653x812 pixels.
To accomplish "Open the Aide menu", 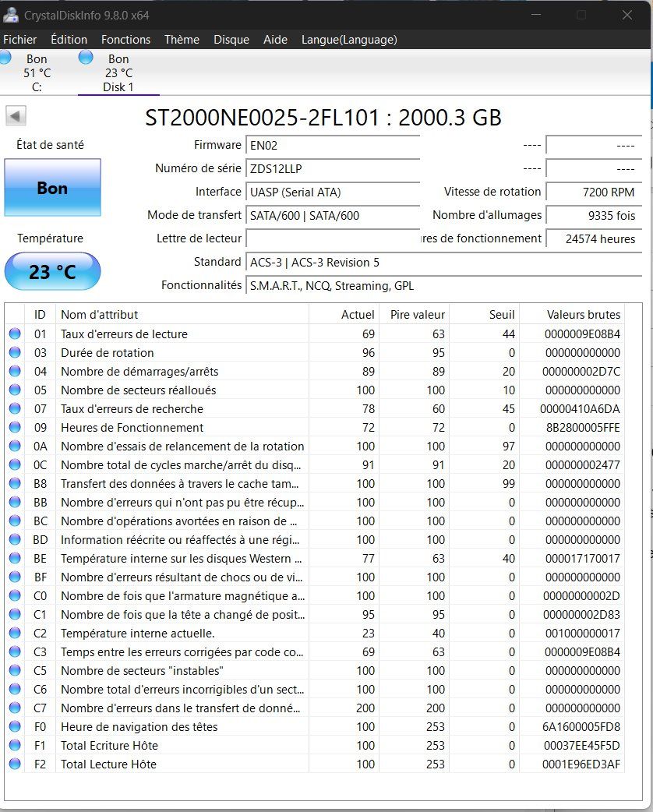I will [276, 40].
